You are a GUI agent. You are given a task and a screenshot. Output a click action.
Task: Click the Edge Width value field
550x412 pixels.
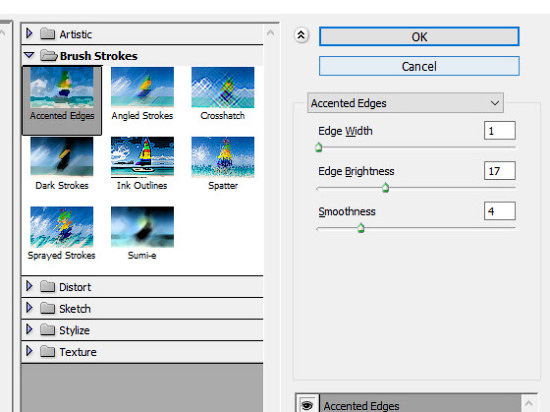tap(499, 131)
